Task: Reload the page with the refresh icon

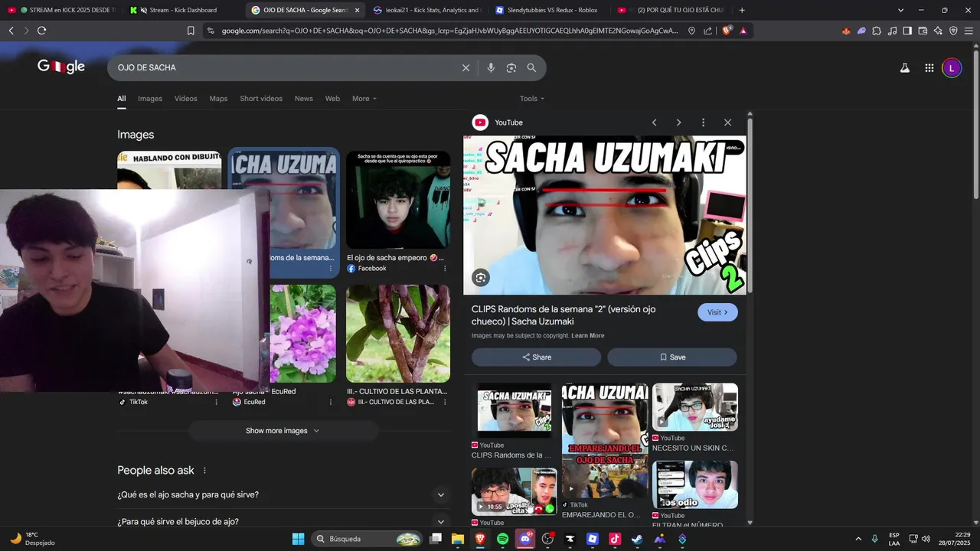Action: [41, 31]
